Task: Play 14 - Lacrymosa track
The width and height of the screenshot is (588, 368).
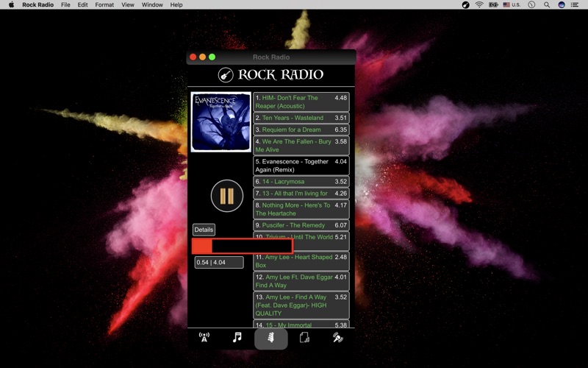Action: pos(301,181)
